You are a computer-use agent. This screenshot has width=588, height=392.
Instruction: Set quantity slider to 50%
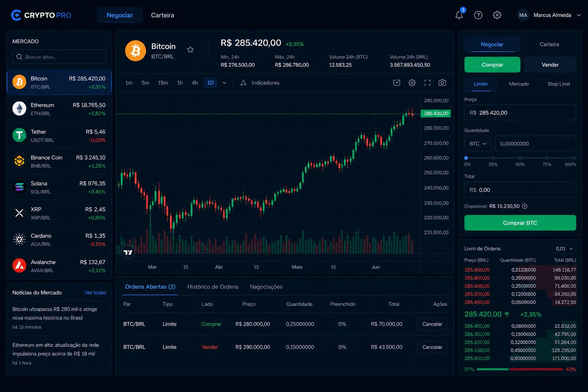pyautogui.click(x=520, y=158)
